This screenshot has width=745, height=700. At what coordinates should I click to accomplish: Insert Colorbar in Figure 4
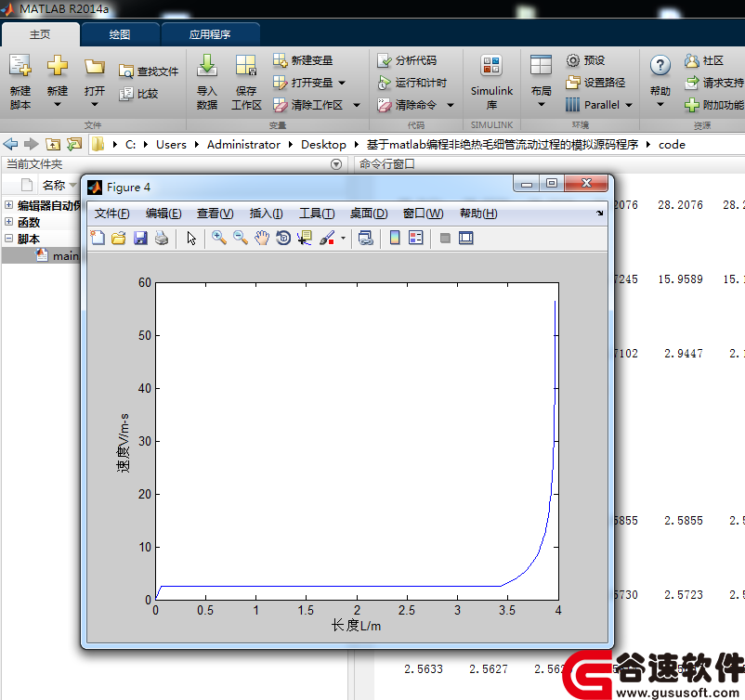tap(395, 238)
